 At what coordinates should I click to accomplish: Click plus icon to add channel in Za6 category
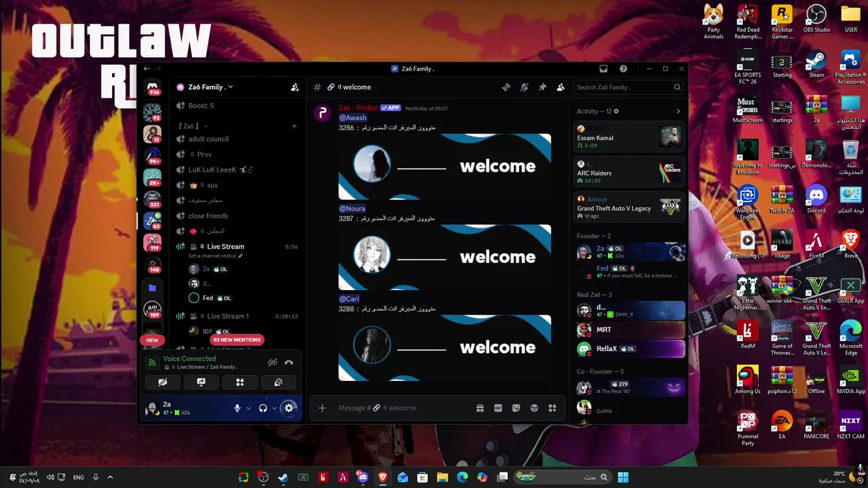coord(294,126)
